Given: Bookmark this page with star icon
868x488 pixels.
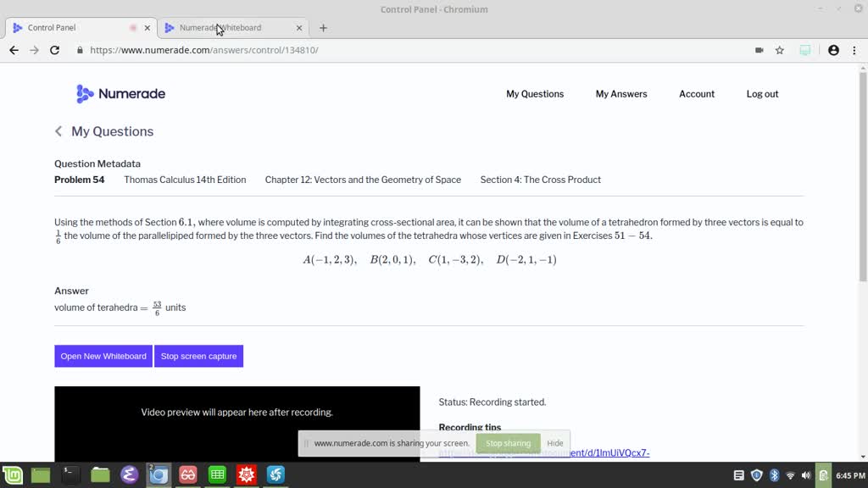Looking at the screenshot, I should (779, 50).
